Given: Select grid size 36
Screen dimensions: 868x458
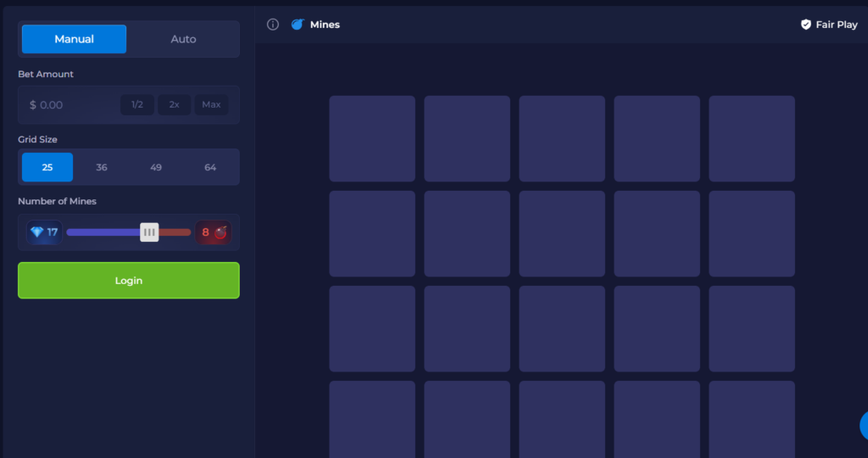Looking at the screenshot, I should (x=102, y=167).
